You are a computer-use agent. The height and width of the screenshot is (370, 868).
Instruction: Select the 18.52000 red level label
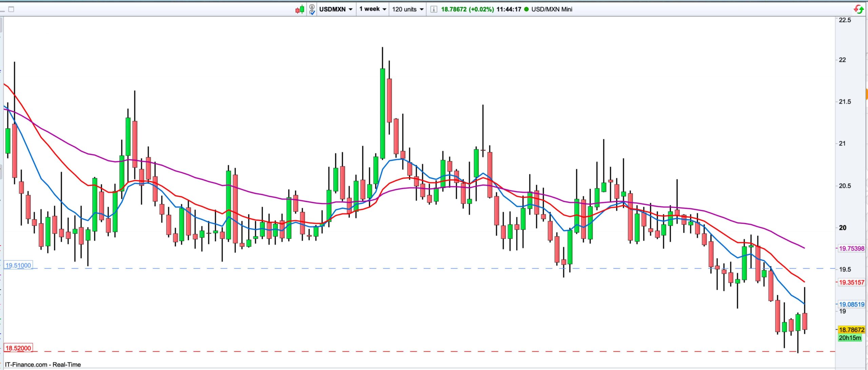(18, 348)
